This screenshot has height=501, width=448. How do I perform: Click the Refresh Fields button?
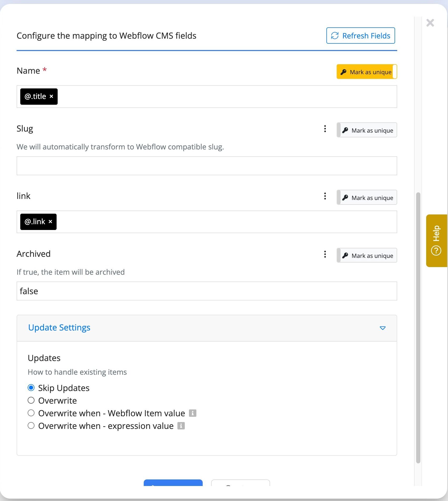360,36
